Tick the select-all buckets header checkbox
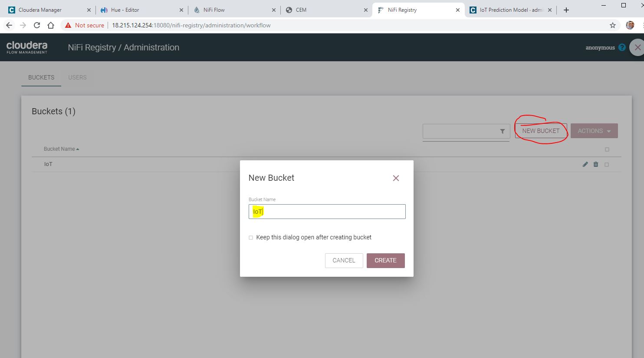Image resolution: width=644 pixels, height=358 pixels. (x=607, y=149)
